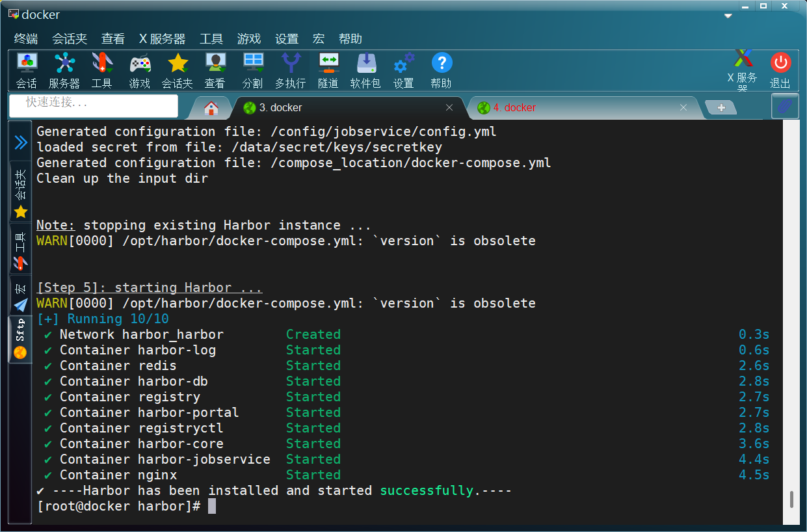Open the 游戏 menu in the menu bar
This screenshot has height=532, width=807.
tap(249, 39)
